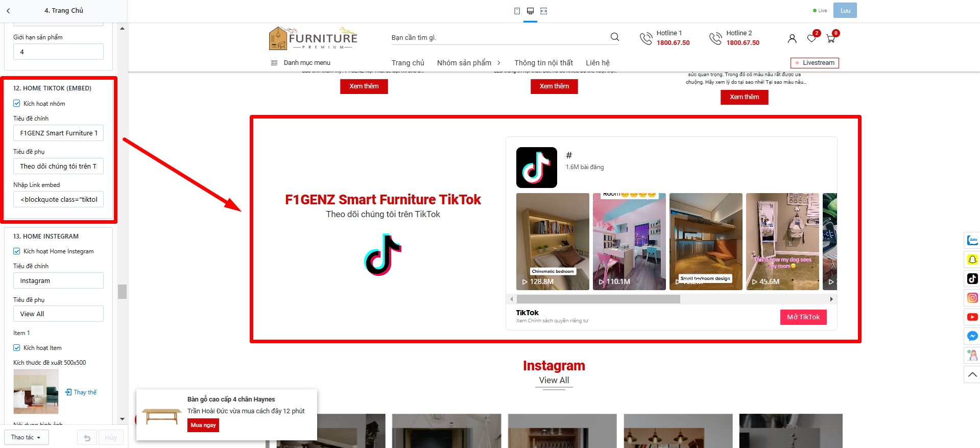Open the Liên hệ menu item
Viewport: 980px width, 448px height.
[x=598, y=63]
